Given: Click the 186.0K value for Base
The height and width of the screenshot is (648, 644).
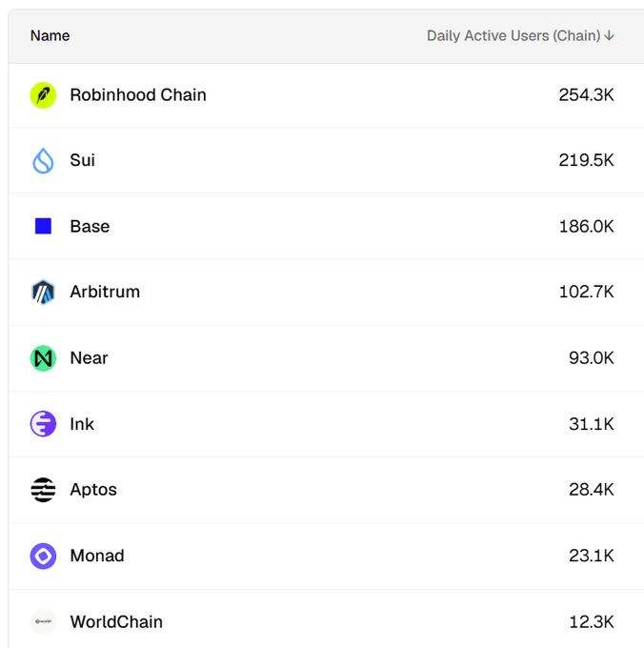Looking at the screenshot, I should pyautogui.click(x=586, y=227).
